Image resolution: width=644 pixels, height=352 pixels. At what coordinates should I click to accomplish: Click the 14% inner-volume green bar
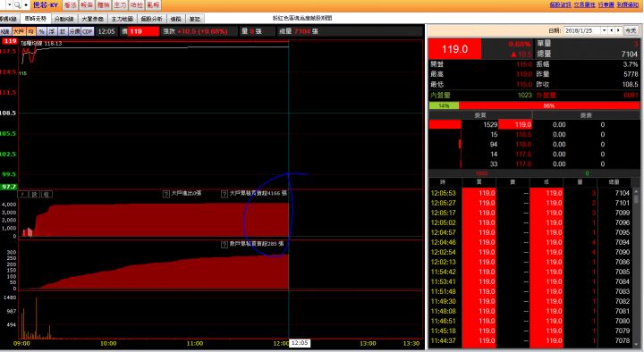point(444,105)
